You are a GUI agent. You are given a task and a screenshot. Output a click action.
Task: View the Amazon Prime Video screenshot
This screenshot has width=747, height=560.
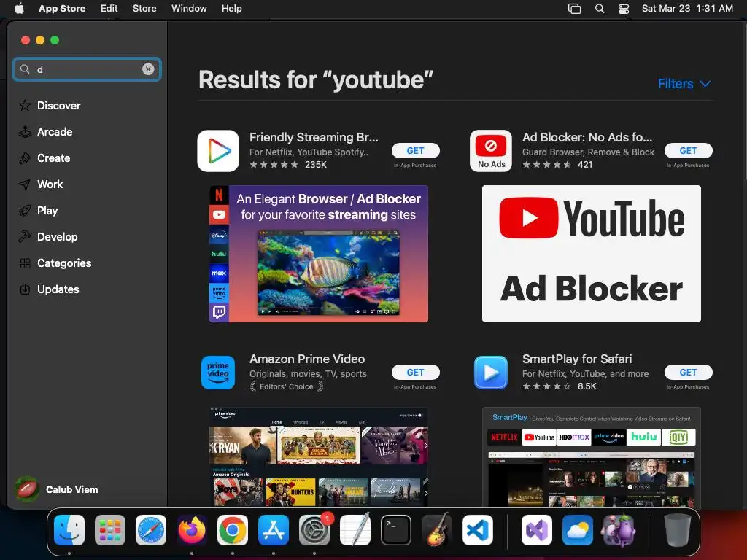pos(319,457)
